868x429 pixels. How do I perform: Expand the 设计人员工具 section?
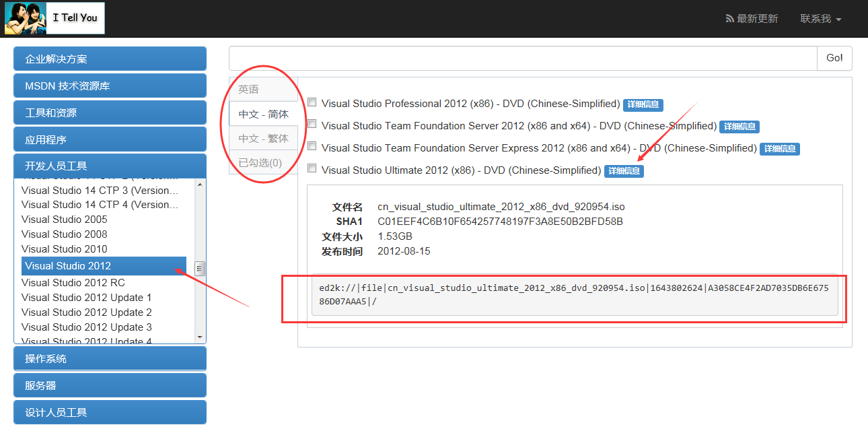click(x=110, y=412)
